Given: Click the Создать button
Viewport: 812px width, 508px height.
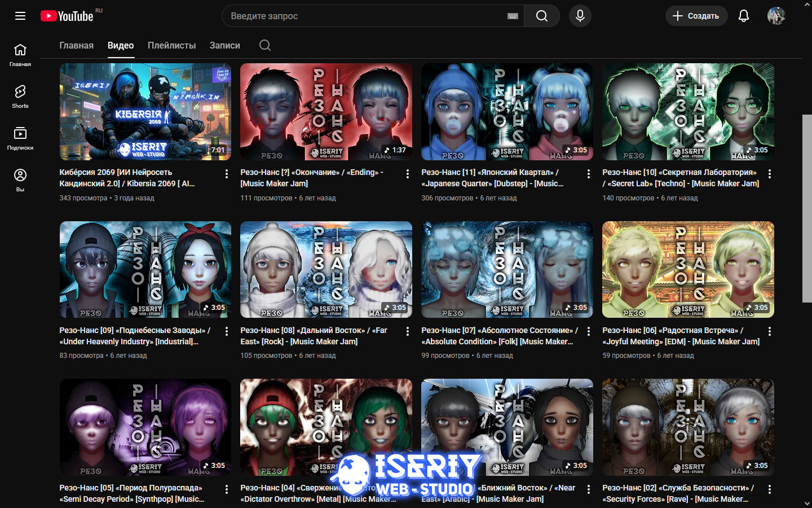Looking at the screenshot, I should (696, 16).
